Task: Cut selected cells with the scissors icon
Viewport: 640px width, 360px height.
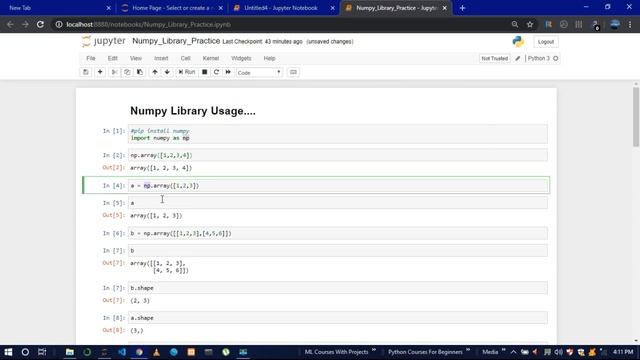Action: (114, 72)
